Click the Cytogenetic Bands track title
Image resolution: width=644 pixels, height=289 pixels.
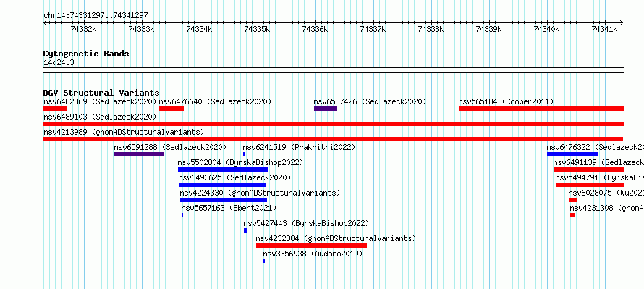(86, 54)
